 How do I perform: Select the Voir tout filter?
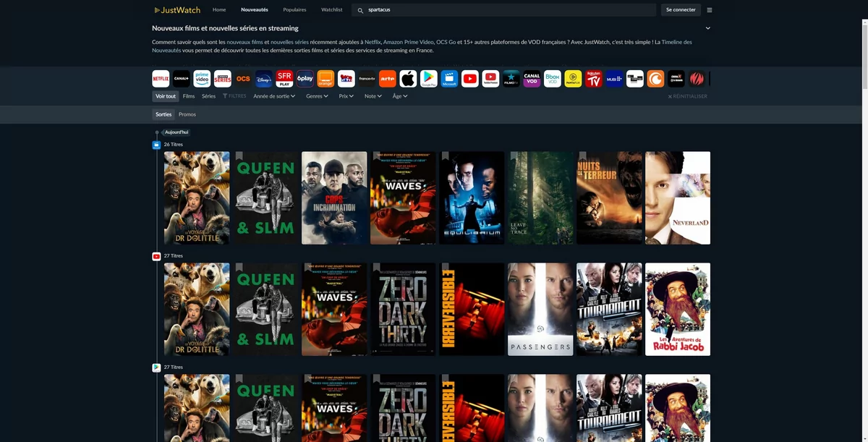165,96
